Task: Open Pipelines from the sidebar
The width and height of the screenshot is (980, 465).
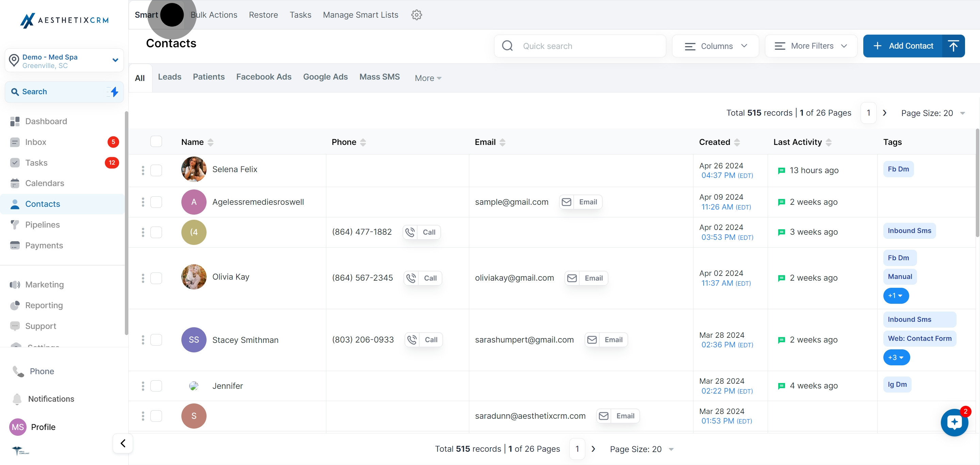Action: (42, 225)
